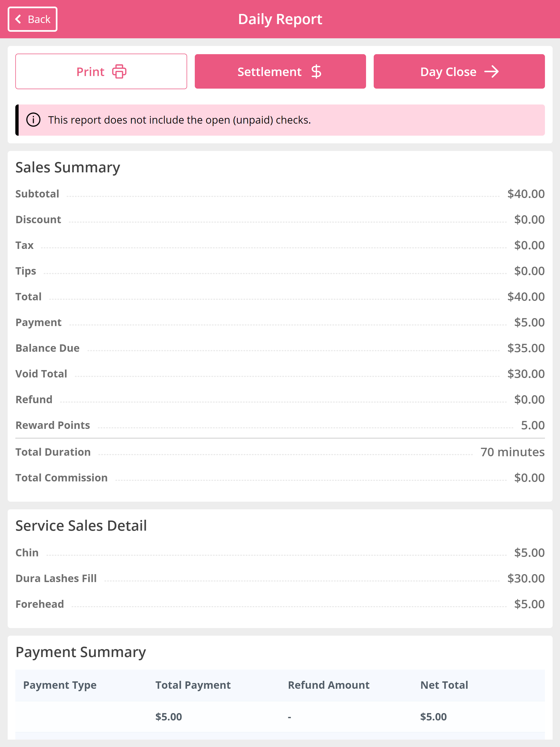Click the dollar sign Settlement icon
The height and width of the screenshot is (747, 560).
click(316, 72)
